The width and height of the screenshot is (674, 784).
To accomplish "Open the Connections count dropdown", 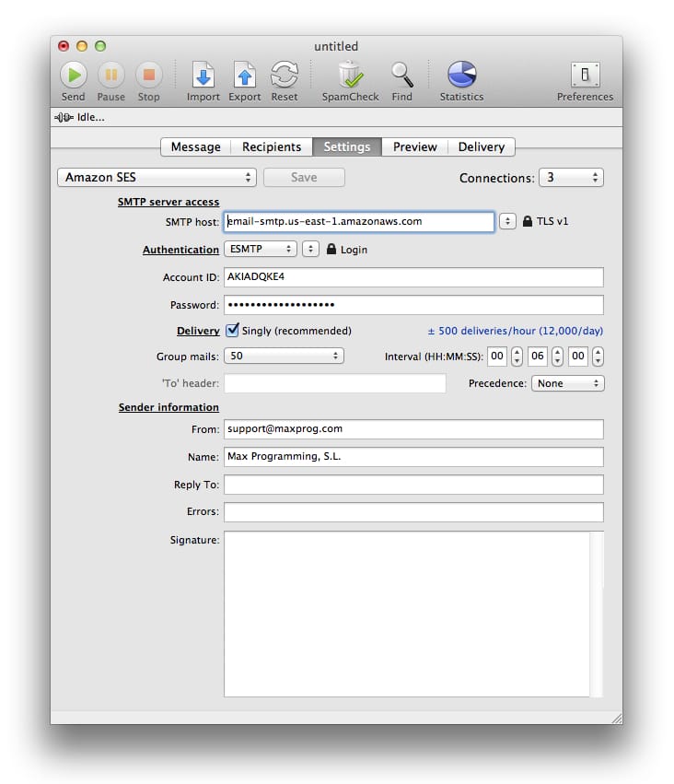I will coord(571,177).
